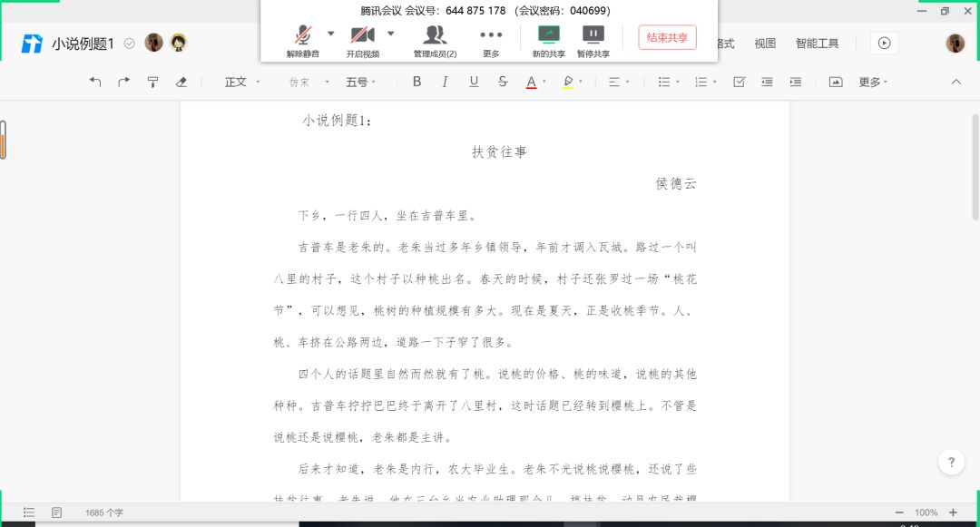
Task: Open the 视图 menu
Action: click(x=765, y=44)
